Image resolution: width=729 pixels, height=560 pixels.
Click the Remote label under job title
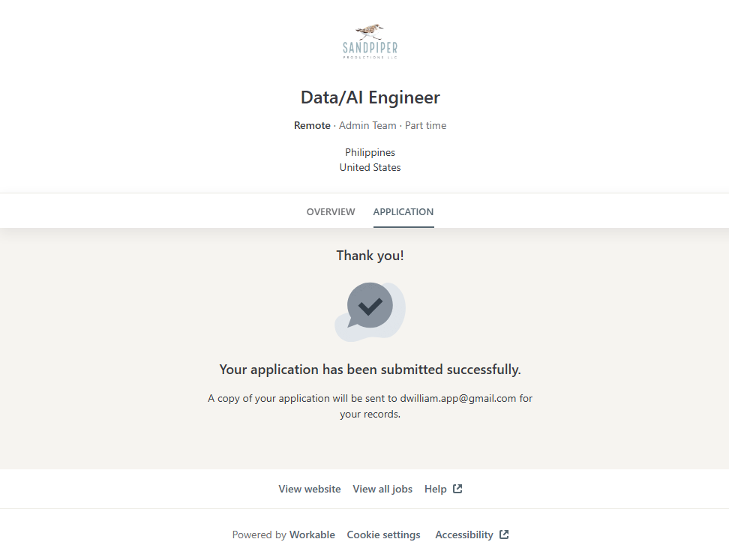tap(312, 125)
